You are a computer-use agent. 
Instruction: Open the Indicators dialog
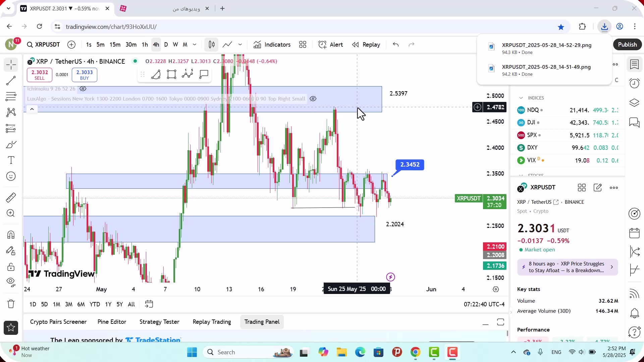[272, 45]
